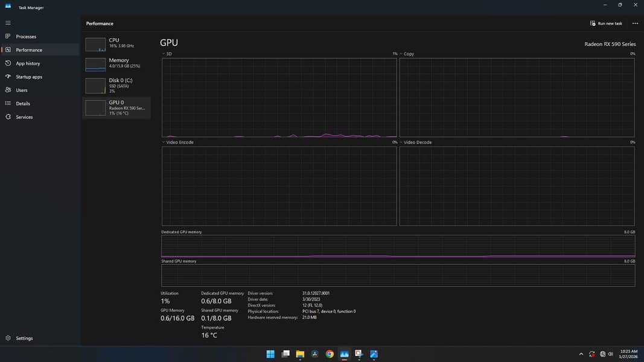View Disk 0 (C:) performance
Image resolution: width=644 pixels, height=362 pixels.
[116, 85]
